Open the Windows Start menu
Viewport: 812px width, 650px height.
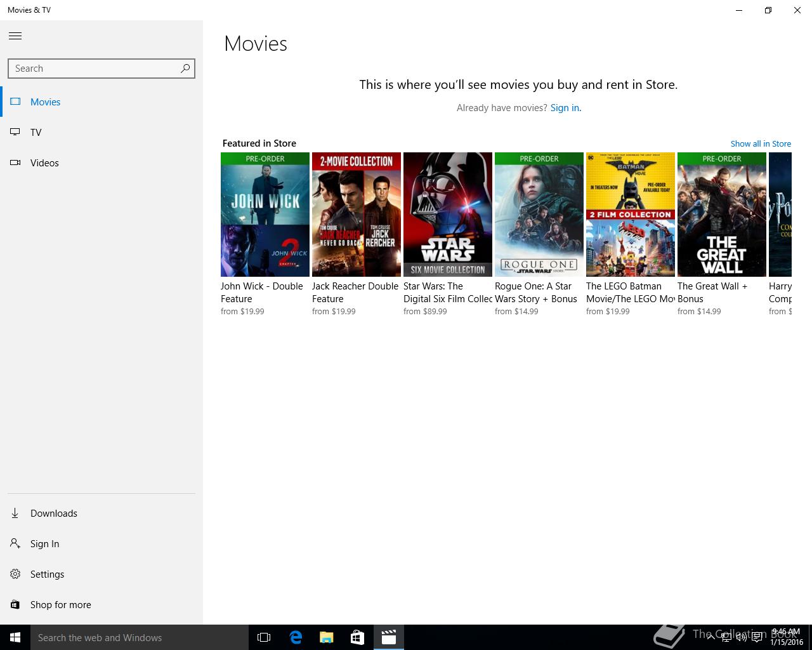[x=15, y=637]
